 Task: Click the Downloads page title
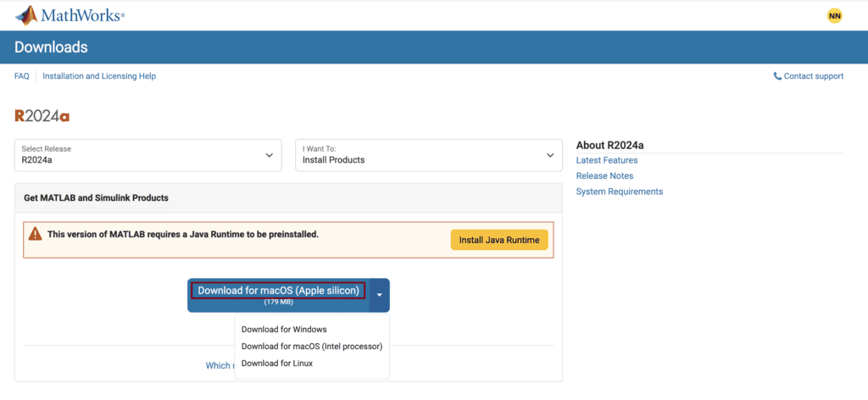(51, 47)
